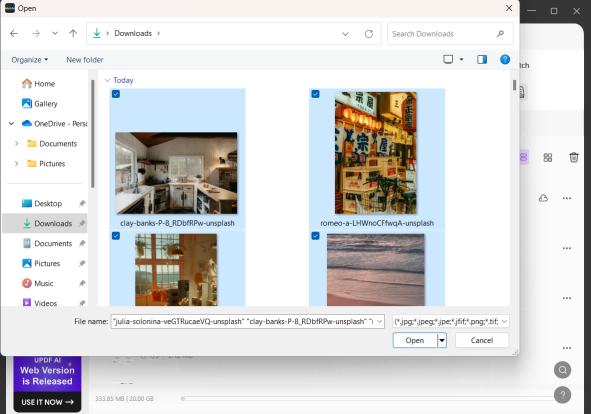Image resolution: width=591 pixels, height=414 pixels.
Task: Select OneDrive - Personal entry
Action: [54, 124]
